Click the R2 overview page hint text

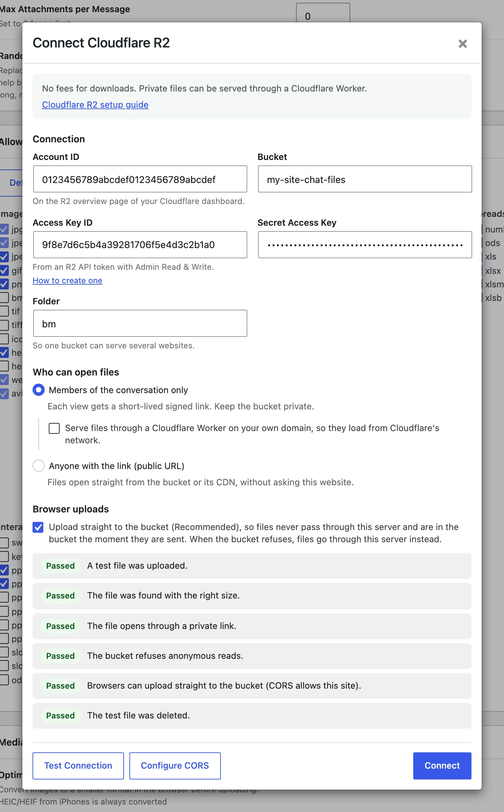(x=139, y=201)
